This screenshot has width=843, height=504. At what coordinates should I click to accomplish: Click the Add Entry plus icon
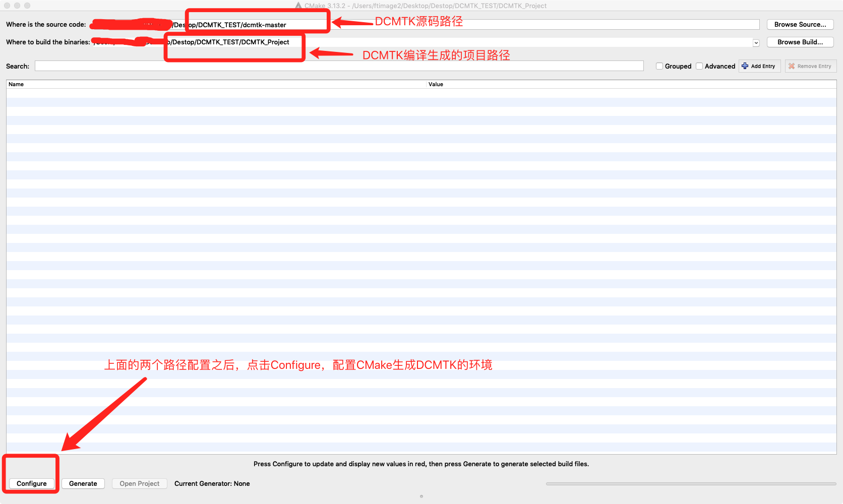point(745,66)
